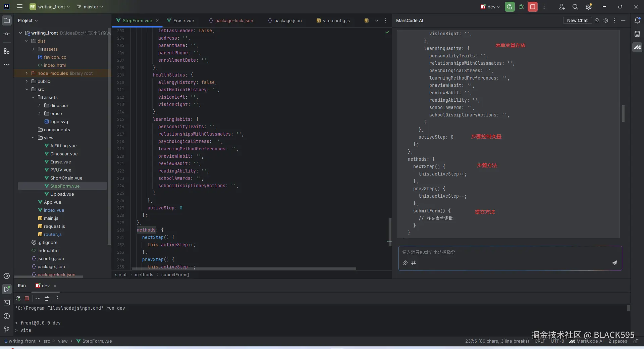The image size is (644, 349).
Task: Click the methods breadcrumb in editor
Action: coord(144,275)
